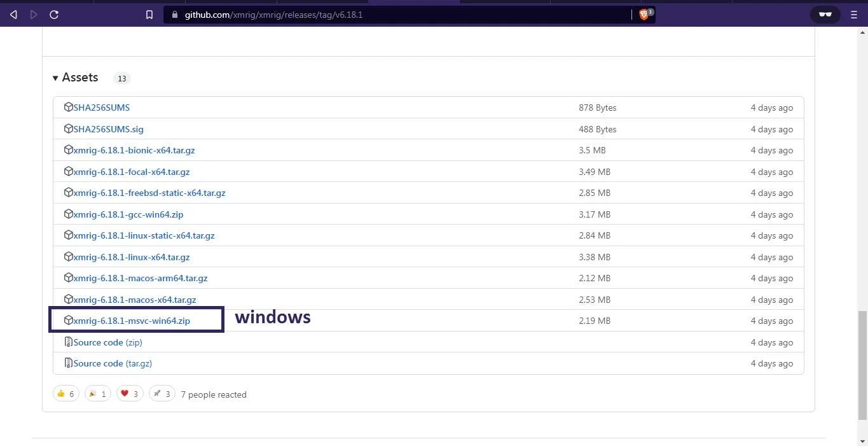Download xmrig-6.18.1-focal-x64.tar.gz

click(131, 172)
